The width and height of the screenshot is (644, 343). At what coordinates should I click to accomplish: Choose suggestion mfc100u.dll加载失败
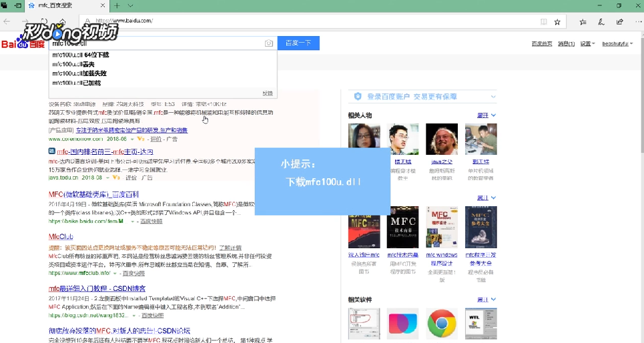pos(163,73)
